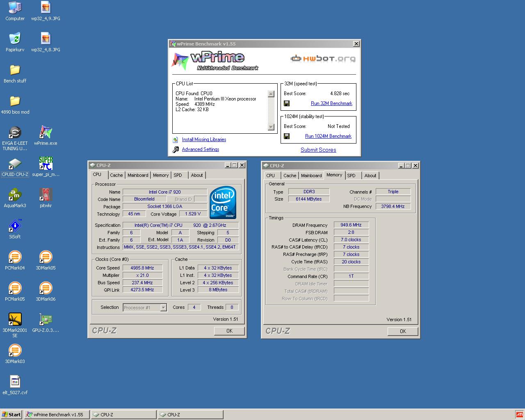The width and height of the screenshot is (525, 420).
Task: Launch SiSoft Sandra icon
Action: 15,229
